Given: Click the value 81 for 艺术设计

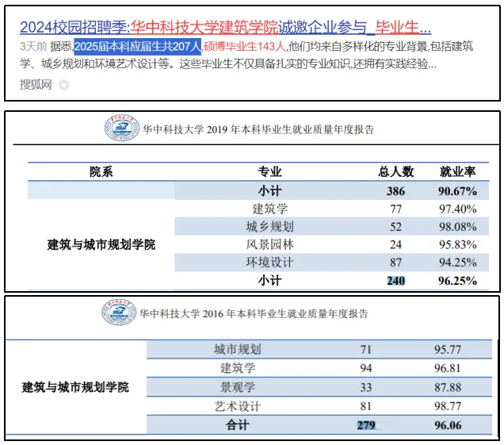Looking at the screenshot, I should click(x=366, y=406).
